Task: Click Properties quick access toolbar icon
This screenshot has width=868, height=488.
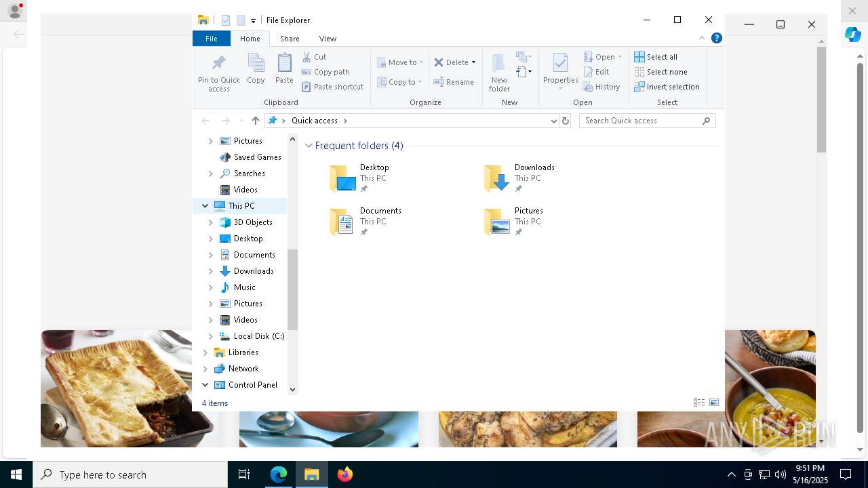Action: click(x=226, y=20)
